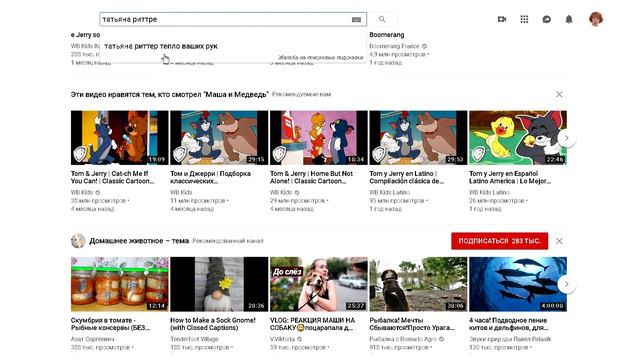Select suggestion "татьяна риттер тепло ваших рук"
Screen dimensions: 640x360
(x=161, y=46)
